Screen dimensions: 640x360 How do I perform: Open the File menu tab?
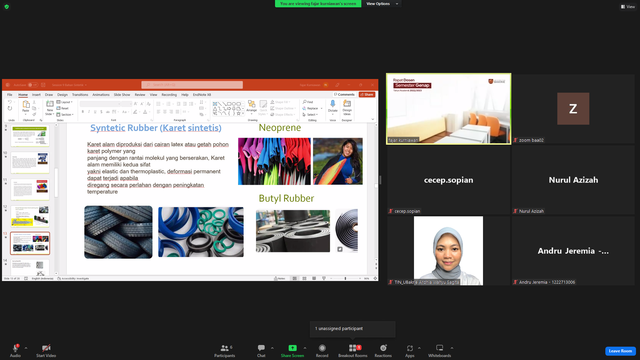[9, 95]
